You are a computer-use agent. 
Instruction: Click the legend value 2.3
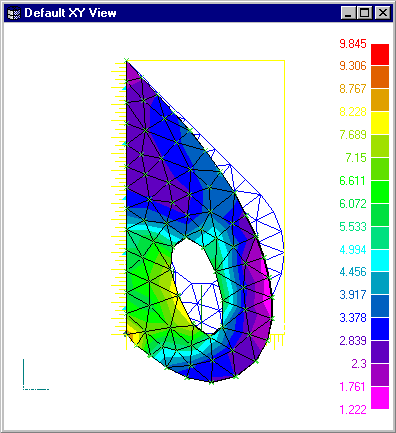(x=359, y=364)
